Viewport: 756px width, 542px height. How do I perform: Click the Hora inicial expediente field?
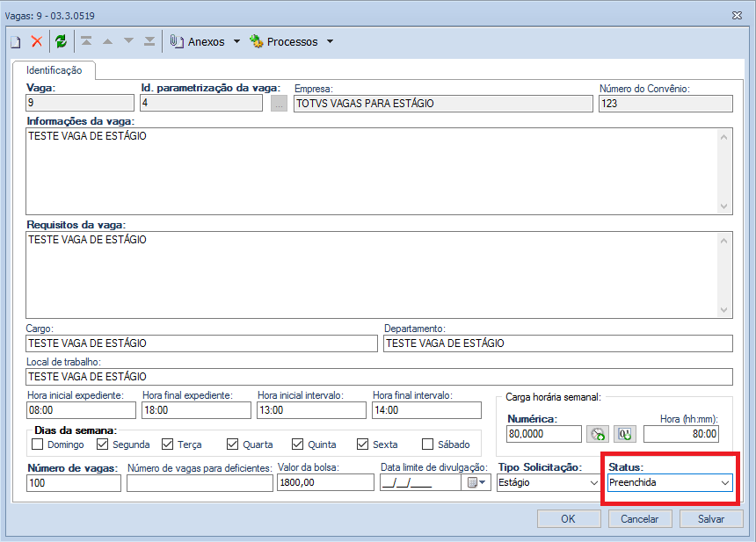(x=81, y=410)
